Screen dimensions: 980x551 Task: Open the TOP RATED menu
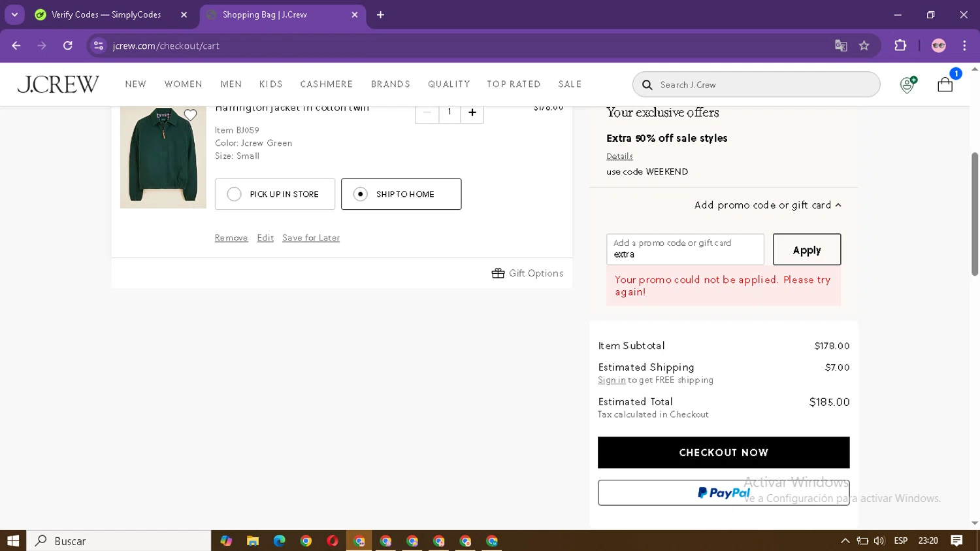[514, 84]
